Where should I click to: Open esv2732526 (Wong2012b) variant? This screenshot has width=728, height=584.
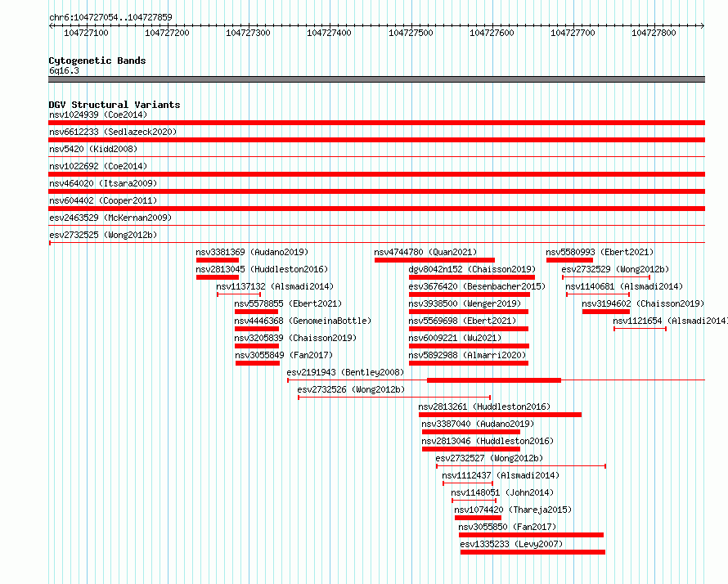pos(351,389)
